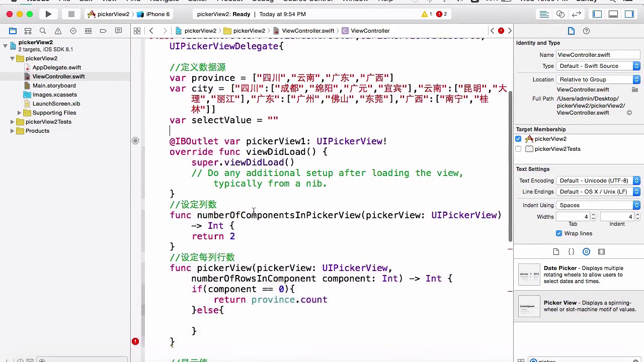644x362 pixels.
Task: Open the Line Endings dropdown
Action: pyautogui.click(x=598, y=192)
